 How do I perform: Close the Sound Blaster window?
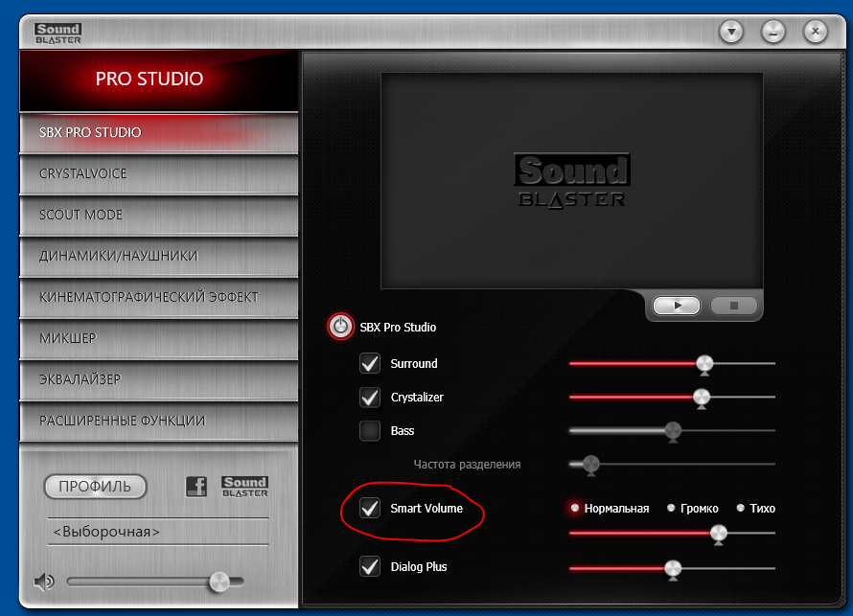(x=815, y=32)
